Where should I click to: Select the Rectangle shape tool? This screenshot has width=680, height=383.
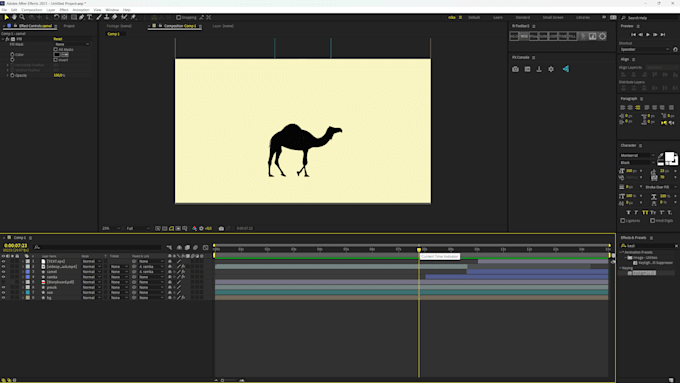click(x=74, y=17)
